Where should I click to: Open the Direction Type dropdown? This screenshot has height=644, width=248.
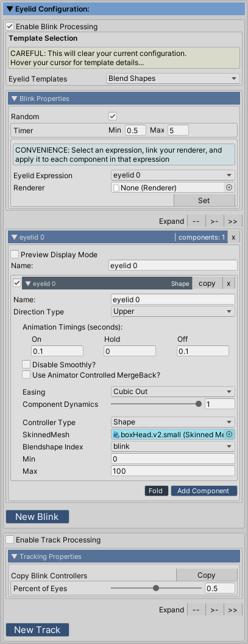pos(173,312)
